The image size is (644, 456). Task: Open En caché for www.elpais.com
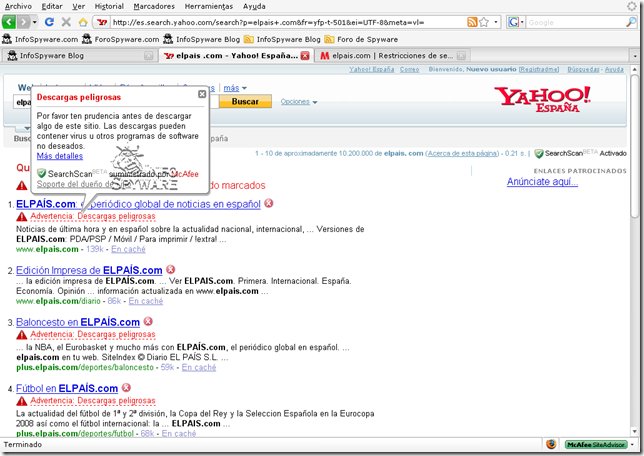pyautogui.click(x=128, y=249)
